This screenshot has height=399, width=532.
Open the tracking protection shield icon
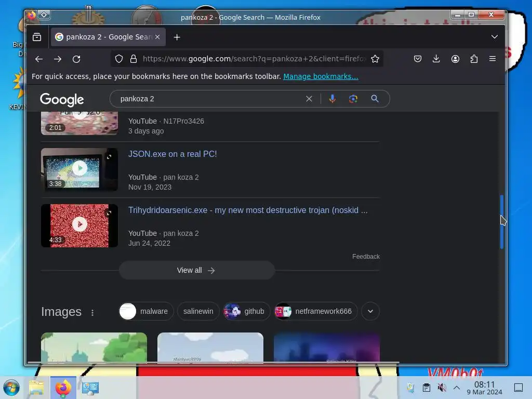119,59
